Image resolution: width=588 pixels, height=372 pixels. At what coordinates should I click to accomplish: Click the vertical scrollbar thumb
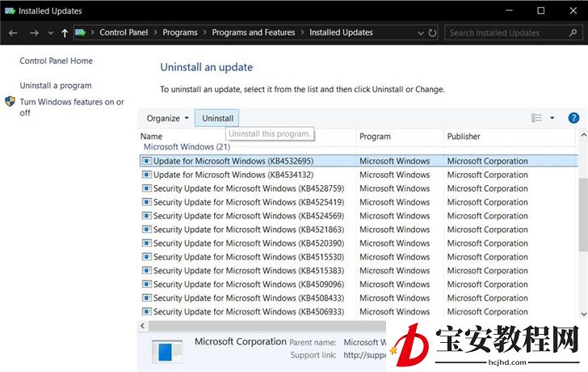coord(583,215)
